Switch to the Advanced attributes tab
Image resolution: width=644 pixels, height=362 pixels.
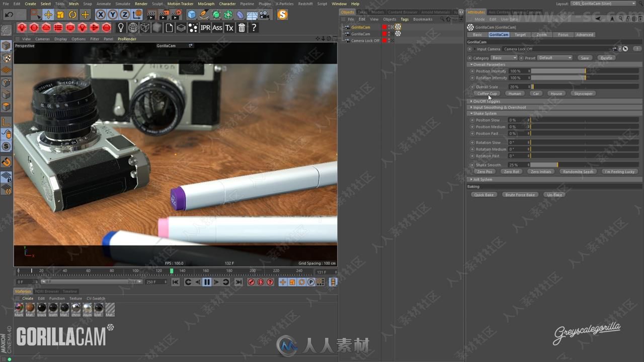coord(584,35)
